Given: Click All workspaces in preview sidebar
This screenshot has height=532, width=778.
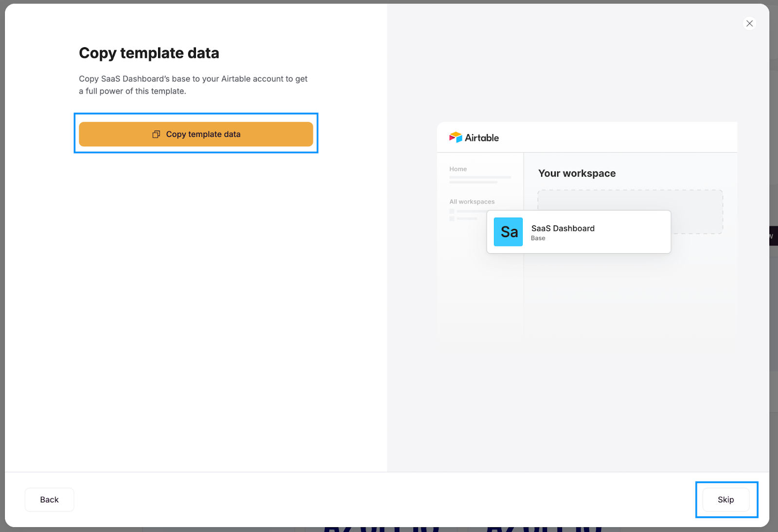Looking at the screenshot, I should tap(472, 202).
